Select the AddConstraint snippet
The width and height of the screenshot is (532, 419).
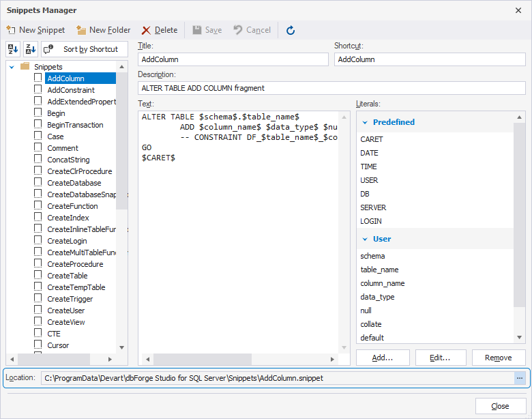click(x=71, y=90)
